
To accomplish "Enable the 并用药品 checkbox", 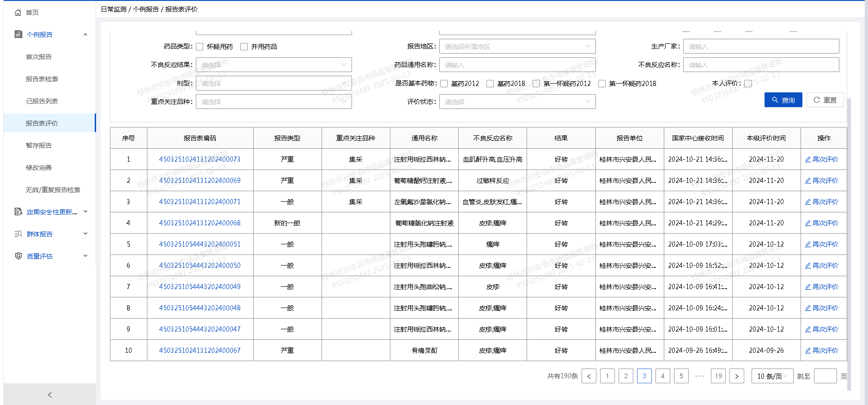I will click(244, 47).
